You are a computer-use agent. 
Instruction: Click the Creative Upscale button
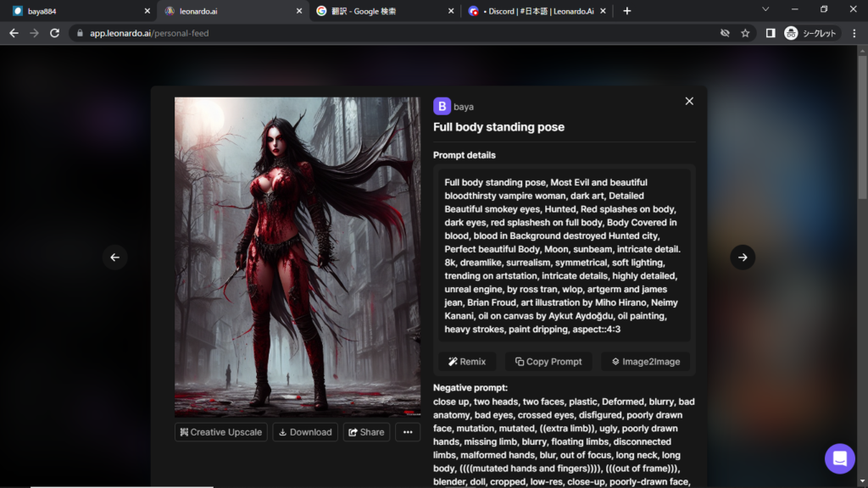pos(221,432)
